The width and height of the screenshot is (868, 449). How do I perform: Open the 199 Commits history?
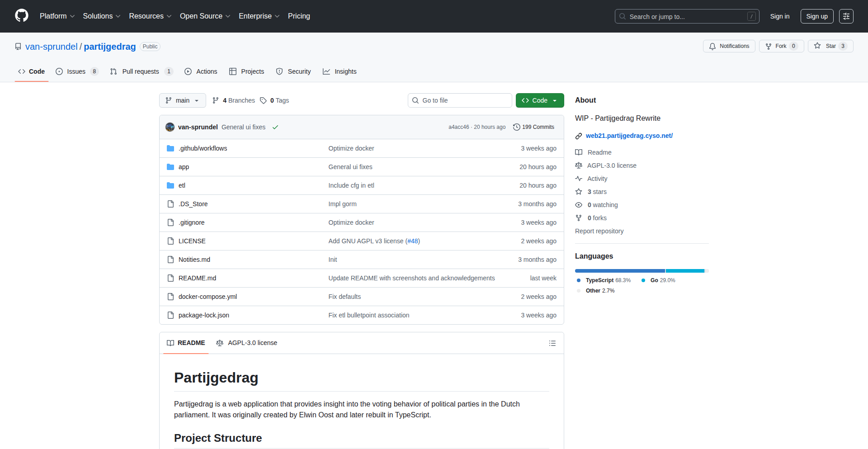coord(533,127)
